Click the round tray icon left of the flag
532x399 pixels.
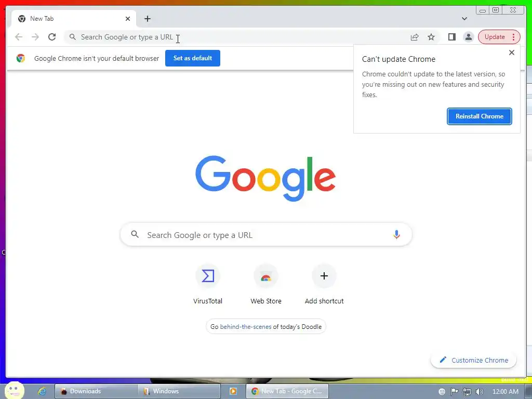point(442,392)
